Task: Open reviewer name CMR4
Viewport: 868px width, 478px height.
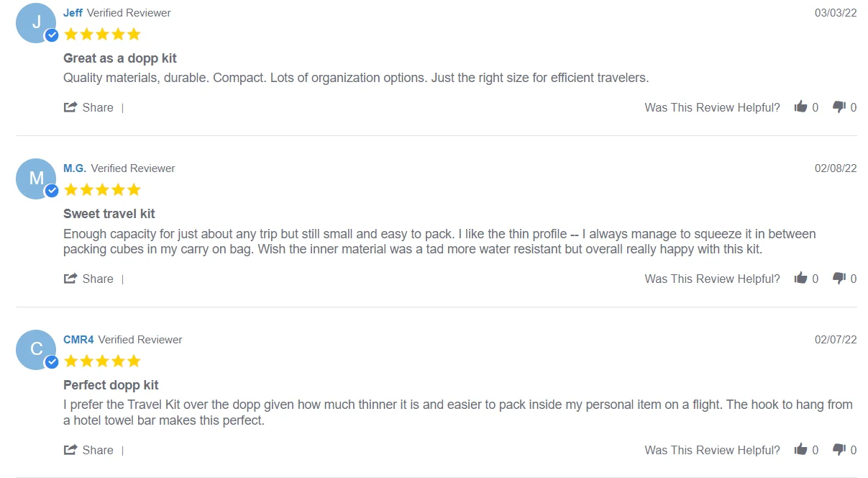Action: pos(78,340)
